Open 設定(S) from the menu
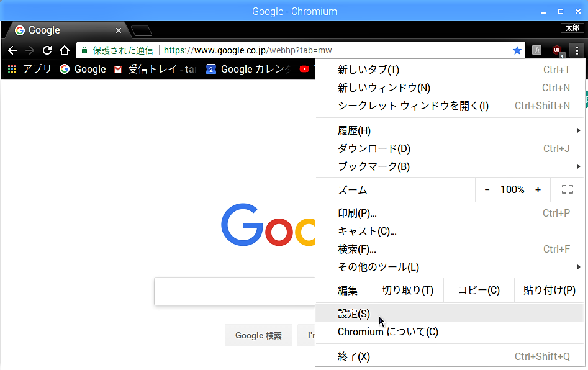 450,314
